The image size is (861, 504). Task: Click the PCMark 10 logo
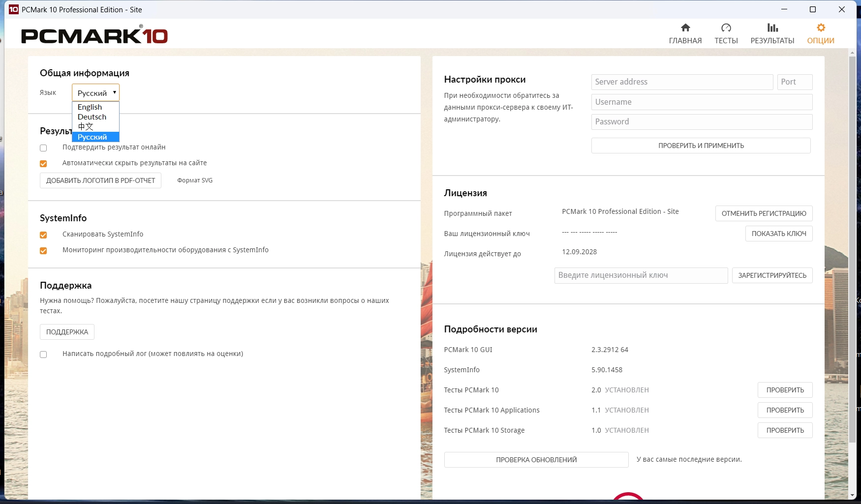(94, 35)
